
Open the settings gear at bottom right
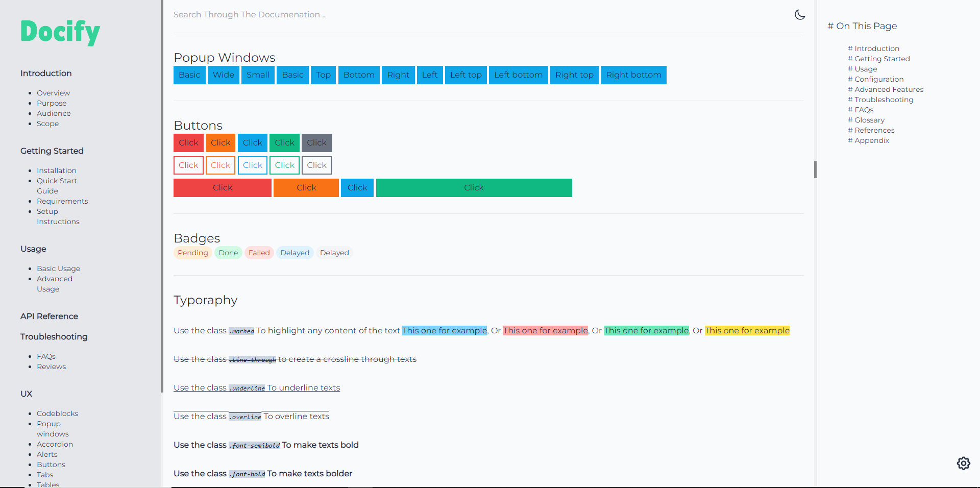[x=964, y=463]
